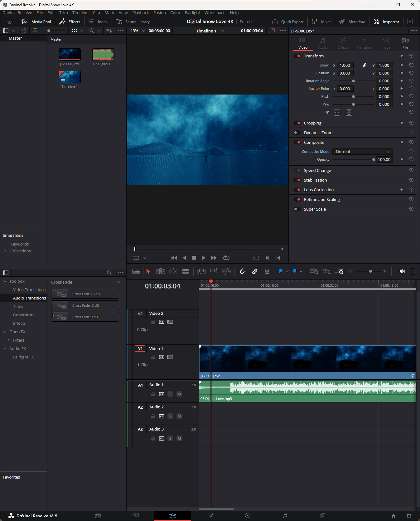420x521 pixels.
Task: Open the Sound Library panel
Action: pyautogui.click(x=133, y=22)
